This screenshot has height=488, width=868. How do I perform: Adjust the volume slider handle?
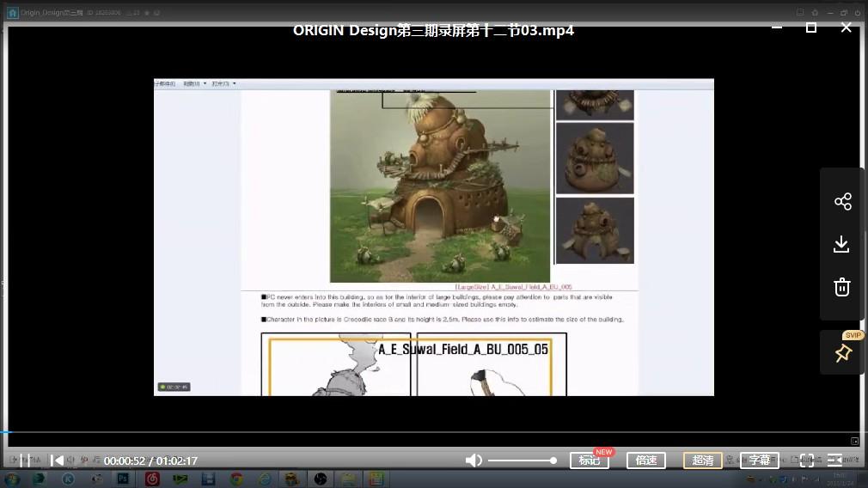point(553,461)
